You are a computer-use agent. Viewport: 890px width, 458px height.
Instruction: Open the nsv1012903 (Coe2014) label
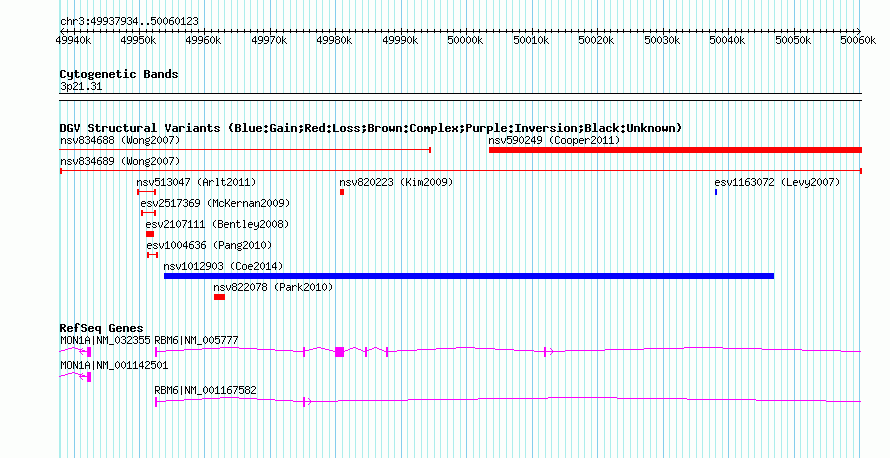(x=223, y=266)
